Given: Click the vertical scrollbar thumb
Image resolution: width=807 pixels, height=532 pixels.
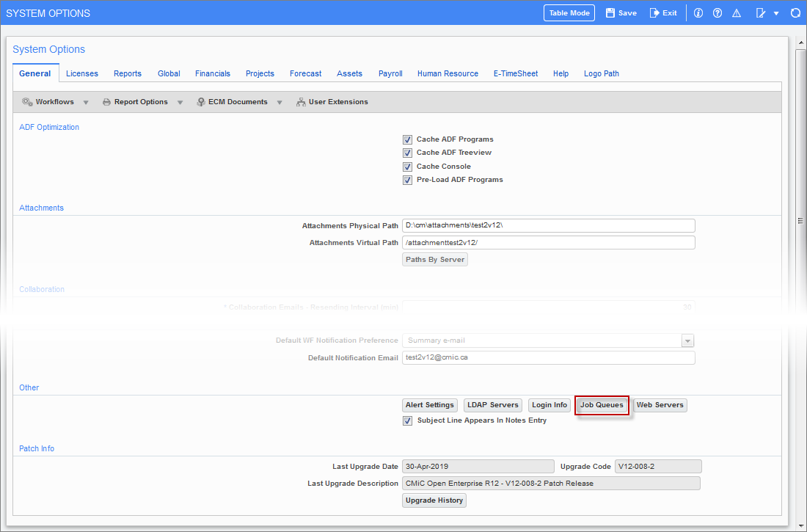Looking at the screenshot, I should 800,220.
